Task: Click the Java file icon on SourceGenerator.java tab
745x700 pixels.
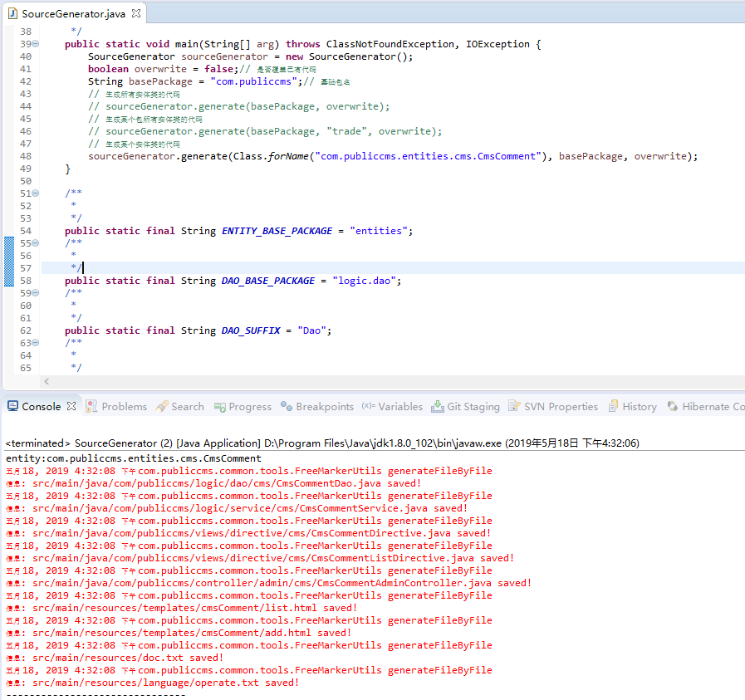Action: coord(12,14)
